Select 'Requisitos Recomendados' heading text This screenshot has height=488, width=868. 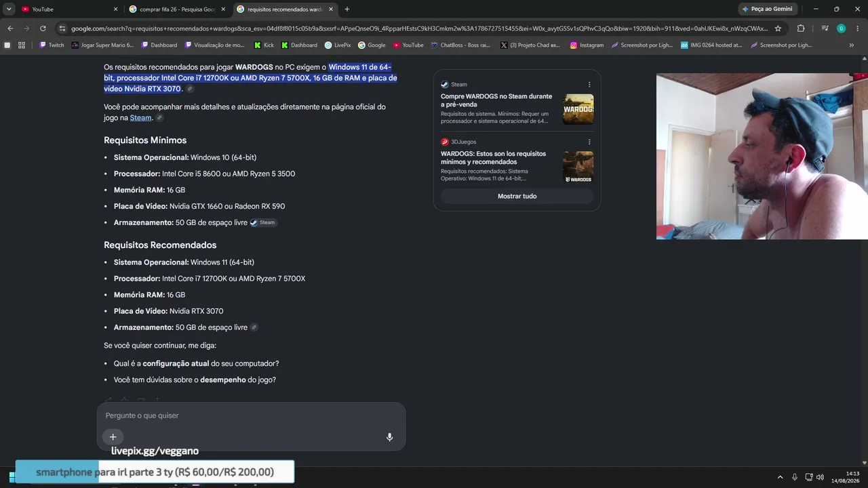[x=160, y=245]
